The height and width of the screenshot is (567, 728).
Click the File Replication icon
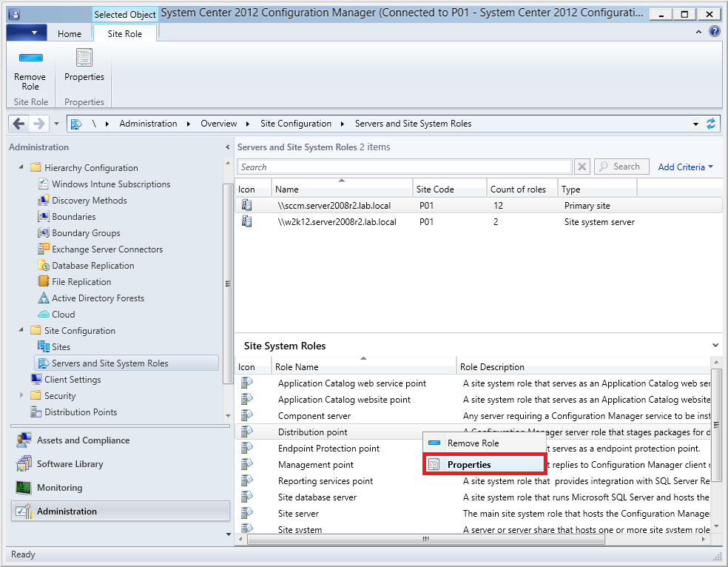pyautogui.click(x=44, y=282)
